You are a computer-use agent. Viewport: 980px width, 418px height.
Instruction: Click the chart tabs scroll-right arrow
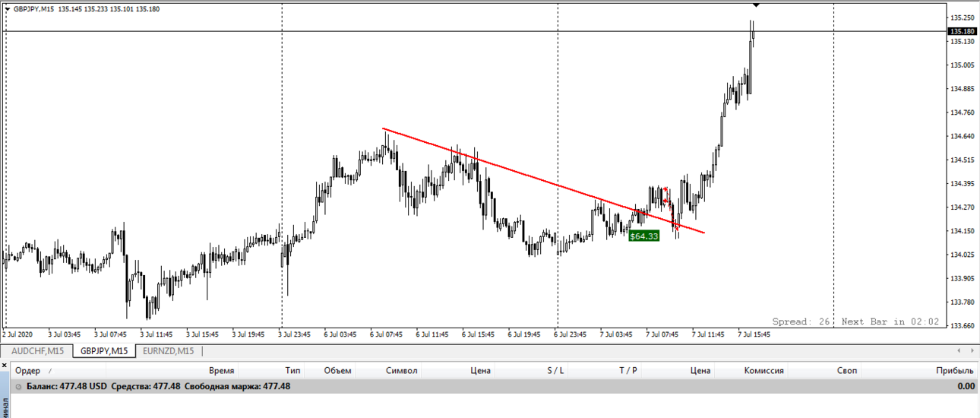tap(972, 350)
